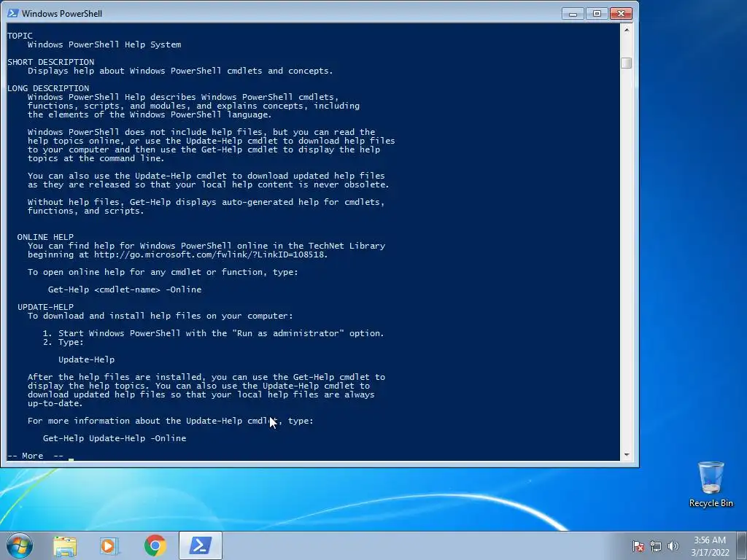Image resolution: width=747 pixels, height=560 pixels.
Task: Click 'Get-Help <cmdlet-name> -Online' line
Action: pyautogui.click(x=124, y=289)
